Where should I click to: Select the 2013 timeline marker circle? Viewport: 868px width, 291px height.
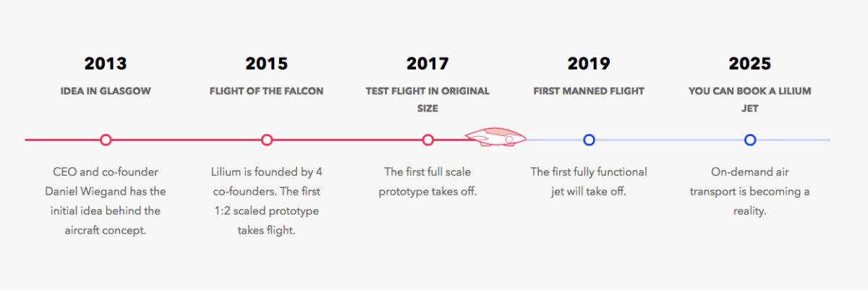106,140
